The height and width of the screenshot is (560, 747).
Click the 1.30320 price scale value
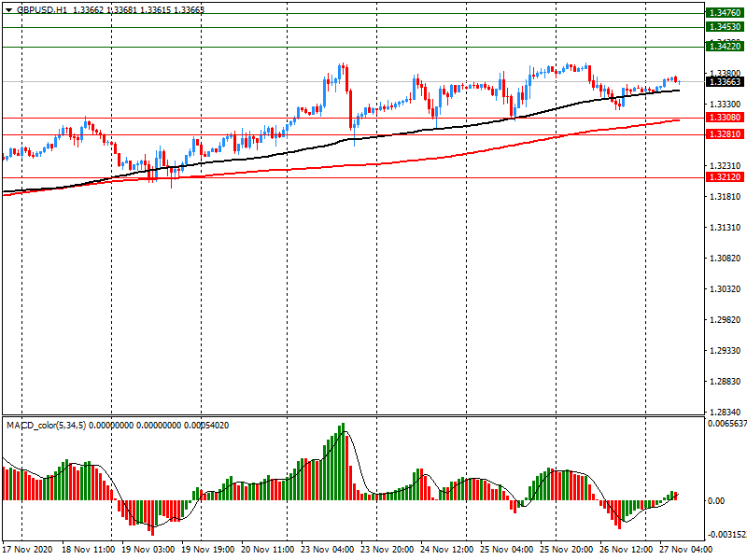pos(726,288)
